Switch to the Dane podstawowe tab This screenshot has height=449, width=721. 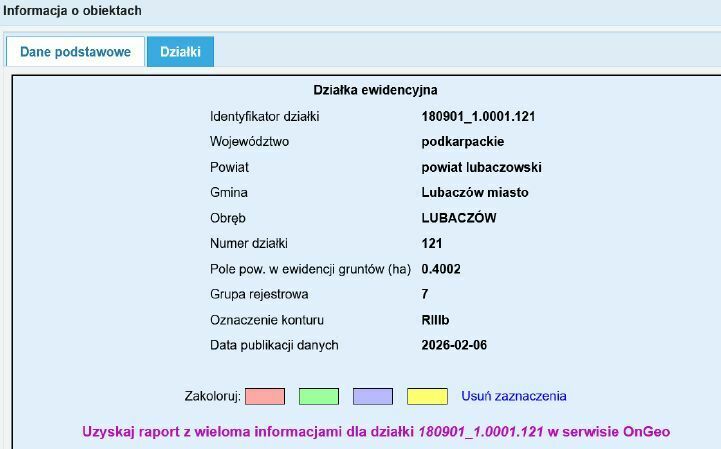tap(75, 52)
